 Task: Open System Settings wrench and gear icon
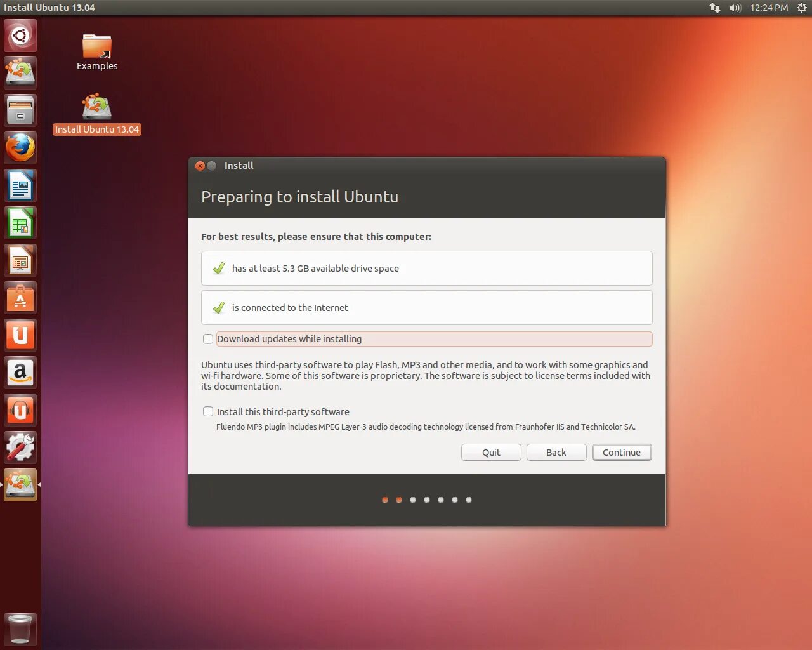(x=20, y=448)
